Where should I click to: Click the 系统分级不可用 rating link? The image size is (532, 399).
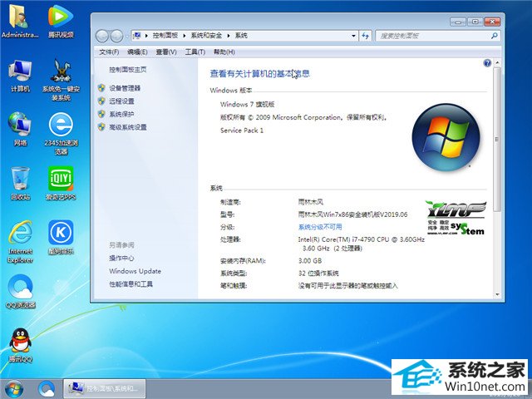[320, 227]
